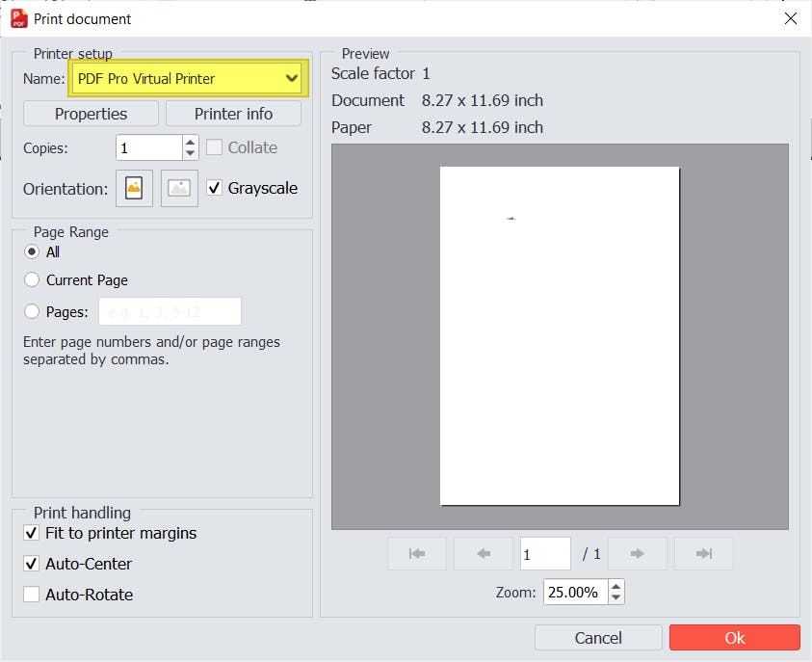
Task: Click the first-page navigation arrow
Action: (x=416, y=553)
